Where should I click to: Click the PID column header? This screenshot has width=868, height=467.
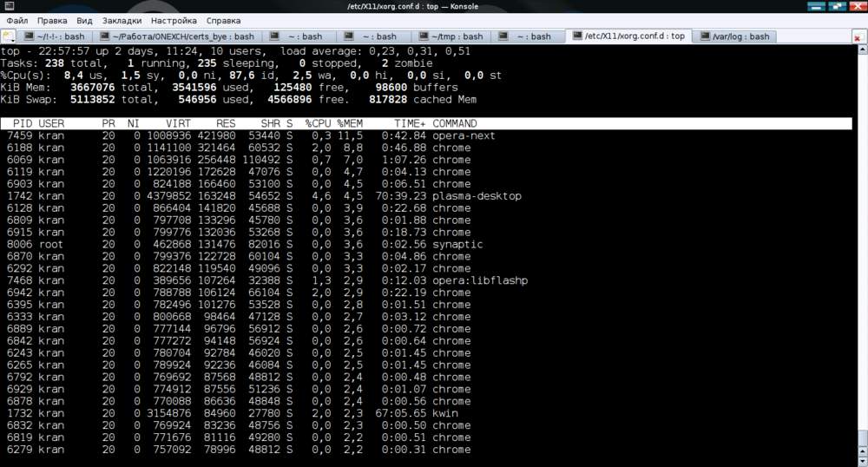point(23,123)
